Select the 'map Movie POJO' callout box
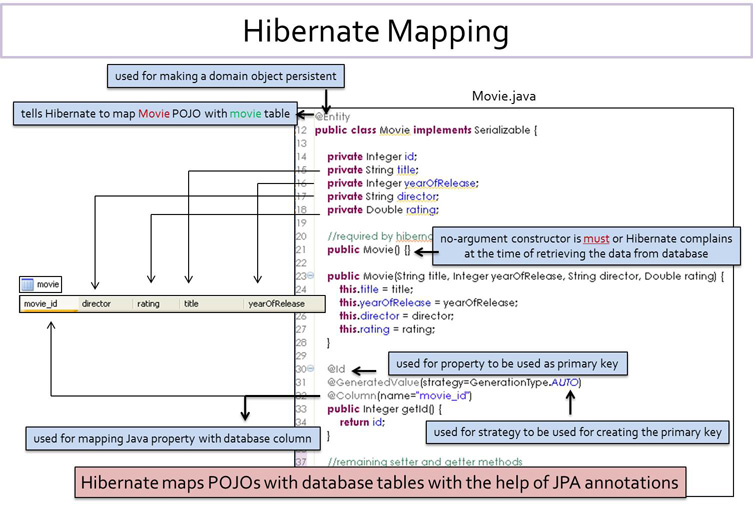 click(x=152, y=114)
